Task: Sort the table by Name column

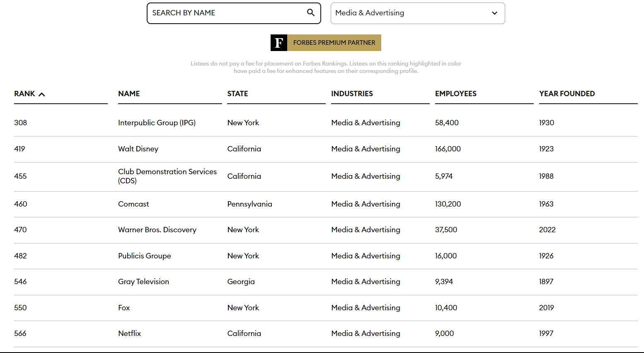Action: tap(129, 94)
